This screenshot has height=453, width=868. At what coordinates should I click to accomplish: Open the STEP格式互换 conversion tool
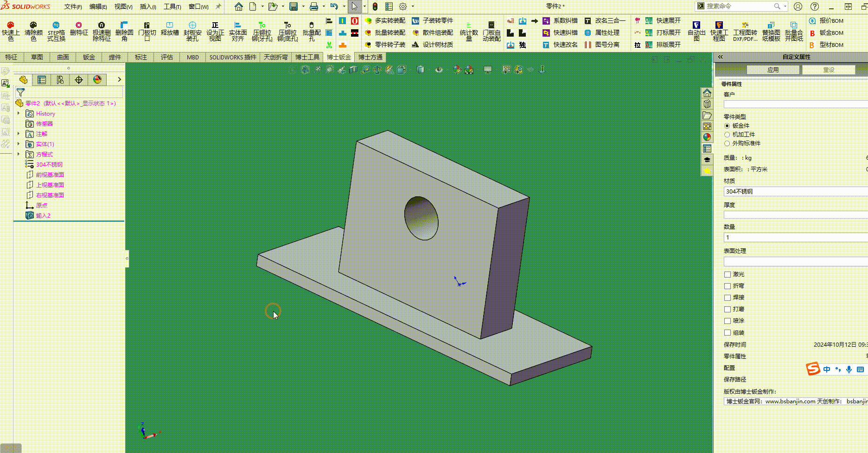pos(56,31)
